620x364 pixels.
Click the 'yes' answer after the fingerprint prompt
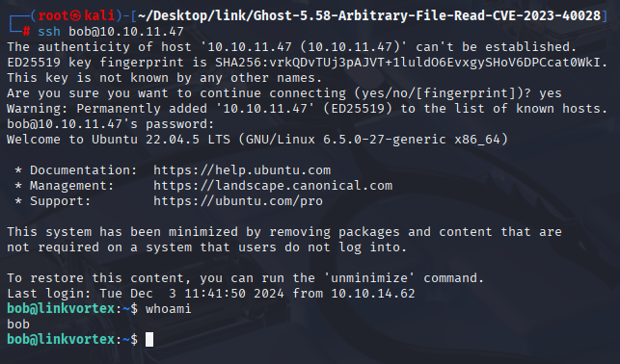(x=550, y=93)
